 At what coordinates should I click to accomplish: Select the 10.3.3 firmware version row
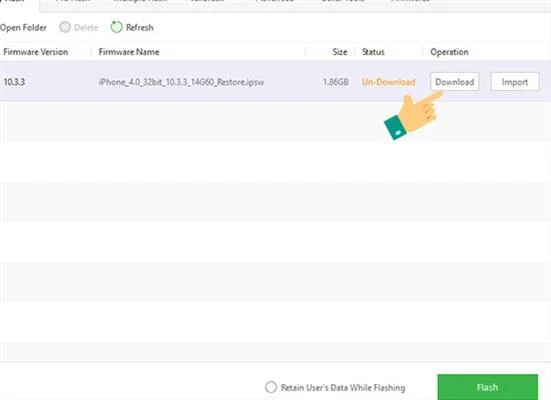(276, 81)
